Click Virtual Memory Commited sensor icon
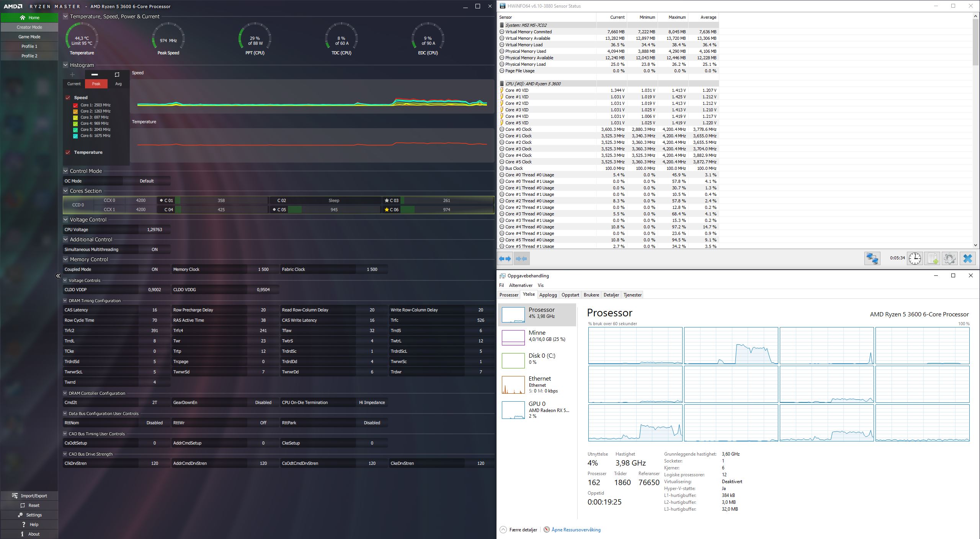Screen dimensions: 980x539 tap(501, 32)
